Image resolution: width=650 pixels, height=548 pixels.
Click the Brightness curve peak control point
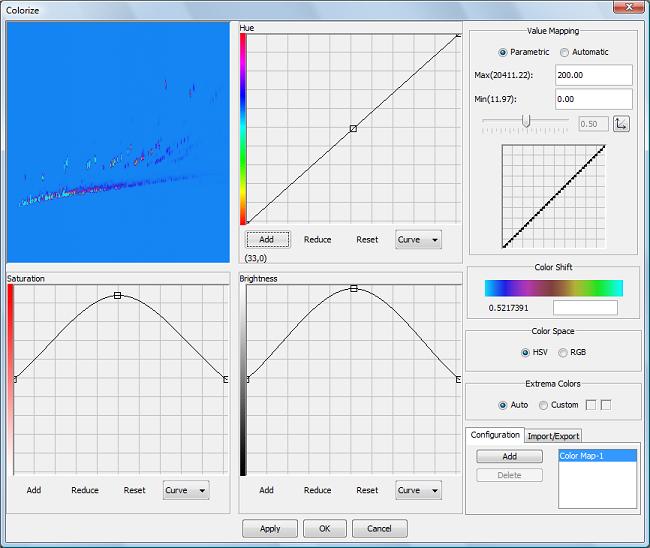[x=354, y=288]
